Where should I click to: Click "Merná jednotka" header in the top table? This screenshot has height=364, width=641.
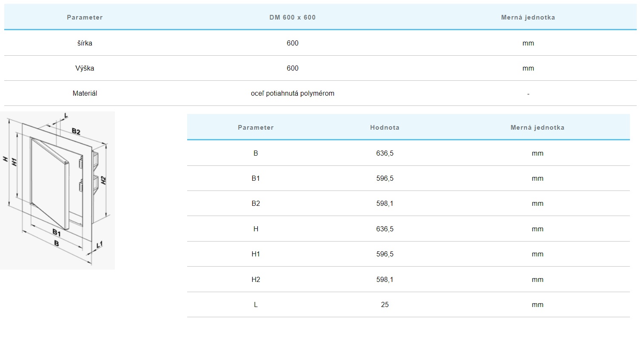[x=528, y=17]
